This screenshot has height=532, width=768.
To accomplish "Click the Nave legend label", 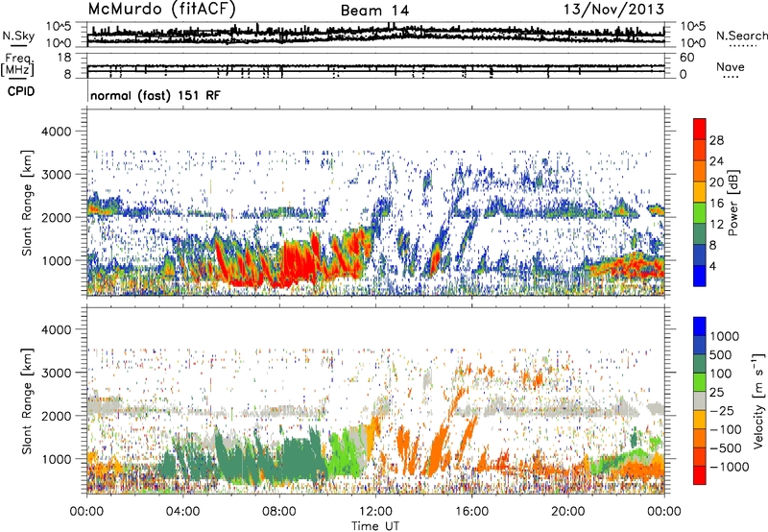I will click(x=730, y=67).
